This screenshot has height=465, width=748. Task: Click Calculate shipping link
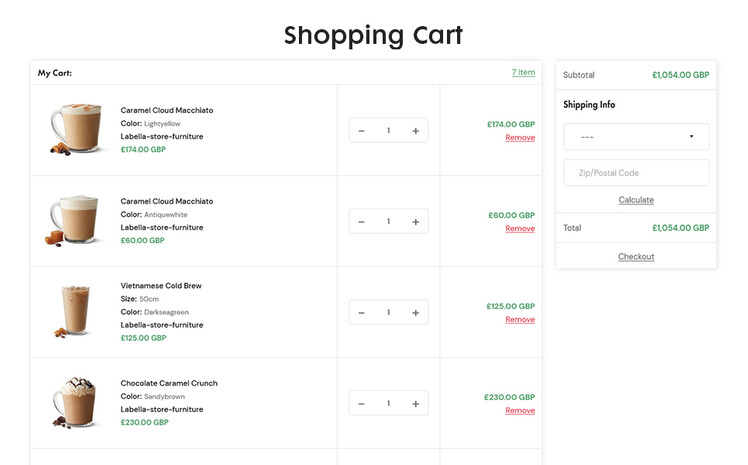[x=636, y=200]
